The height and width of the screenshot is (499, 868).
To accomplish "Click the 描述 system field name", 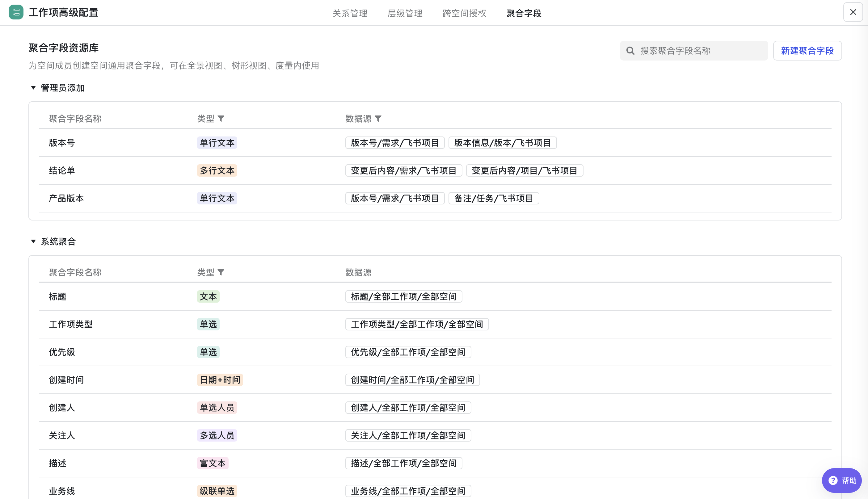I will point(57,463).
